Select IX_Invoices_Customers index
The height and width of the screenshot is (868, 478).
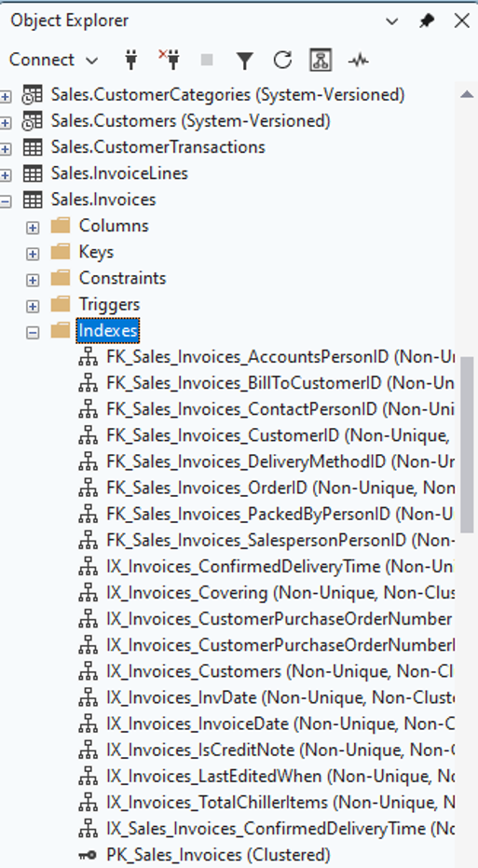point(280,671)
